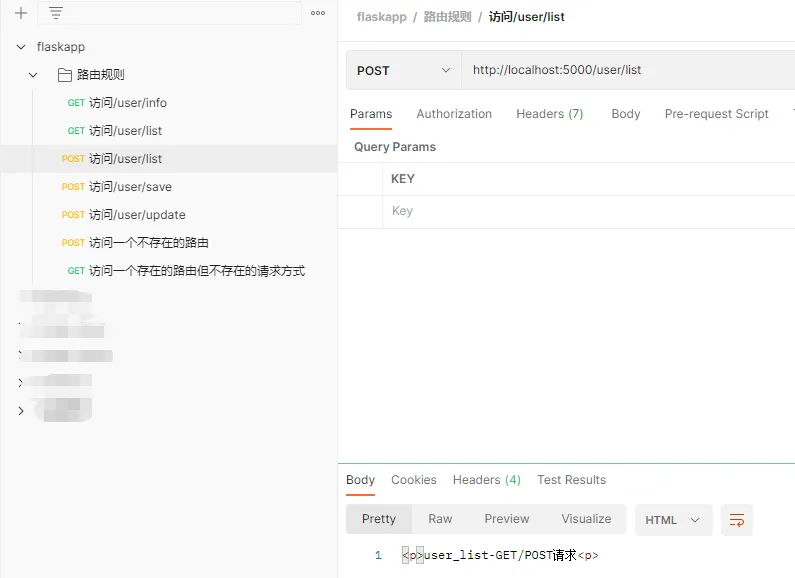Switch to the Pre-request Script tab
The height and width of the screenshot is (578, 795).
(x=716, y=114)
